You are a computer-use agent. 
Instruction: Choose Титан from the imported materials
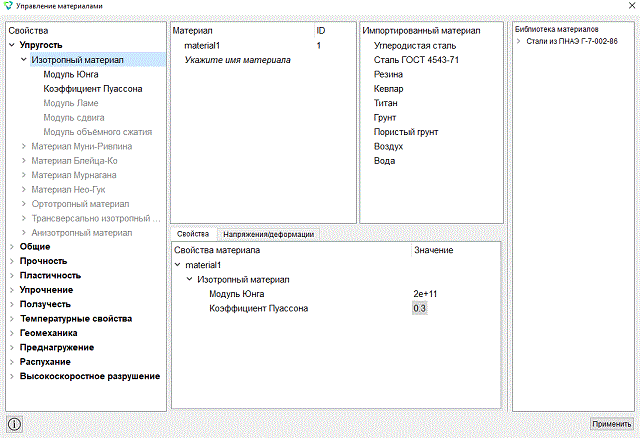coord(385,103)
